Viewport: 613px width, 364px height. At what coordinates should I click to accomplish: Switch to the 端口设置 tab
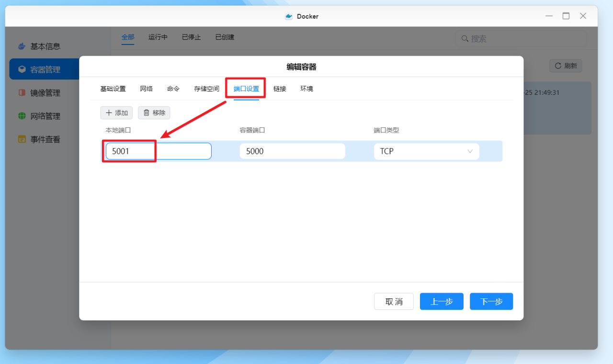245,88
